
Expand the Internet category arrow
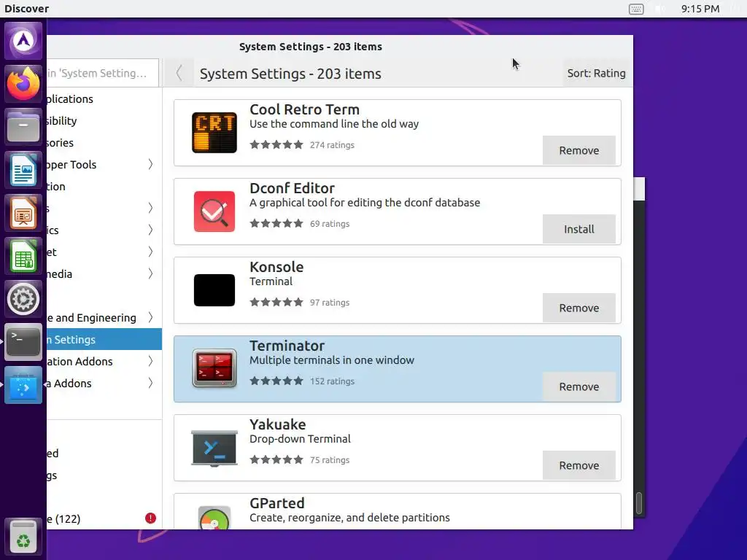[x=150, y=252]
